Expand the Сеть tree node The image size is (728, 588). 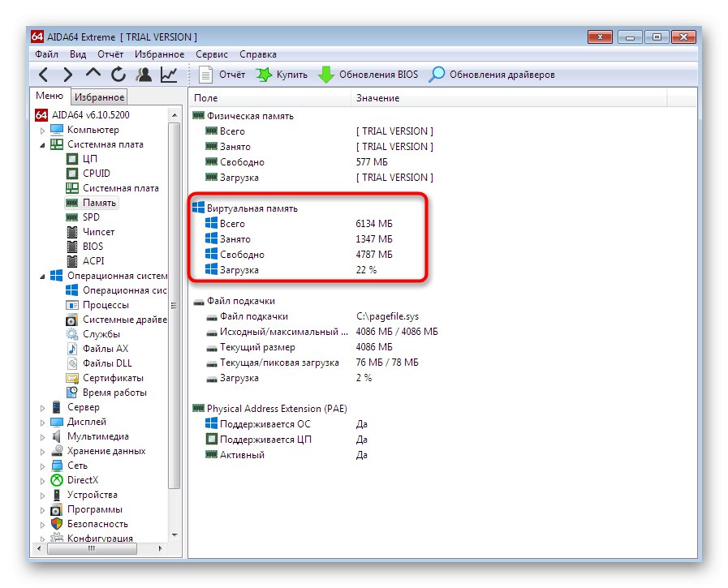point(43,466)
